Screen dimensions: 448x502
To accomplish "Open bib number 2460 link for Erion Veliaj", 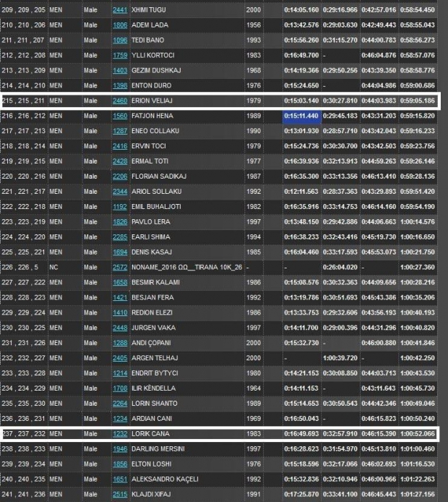I will pos(120,101).
